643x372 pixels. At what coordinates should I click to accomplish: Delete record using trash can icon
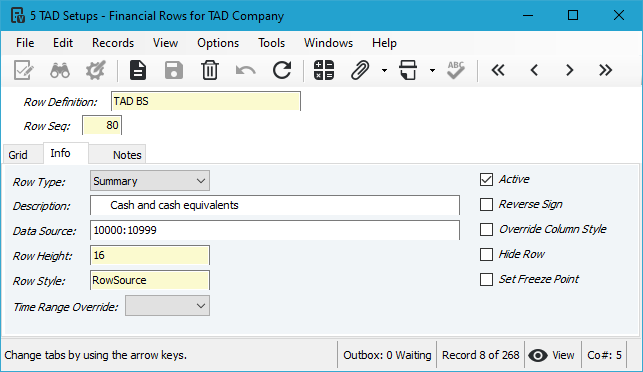coord(210,70)
